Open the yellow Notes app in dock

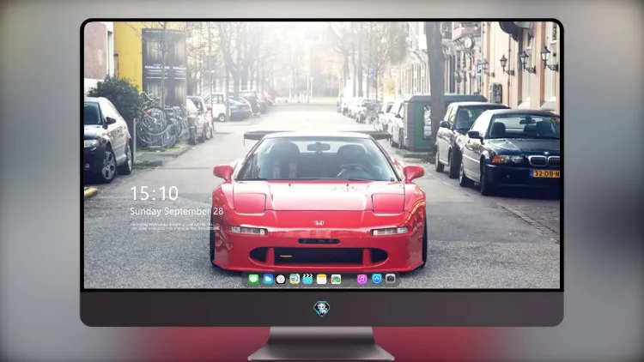322,279
